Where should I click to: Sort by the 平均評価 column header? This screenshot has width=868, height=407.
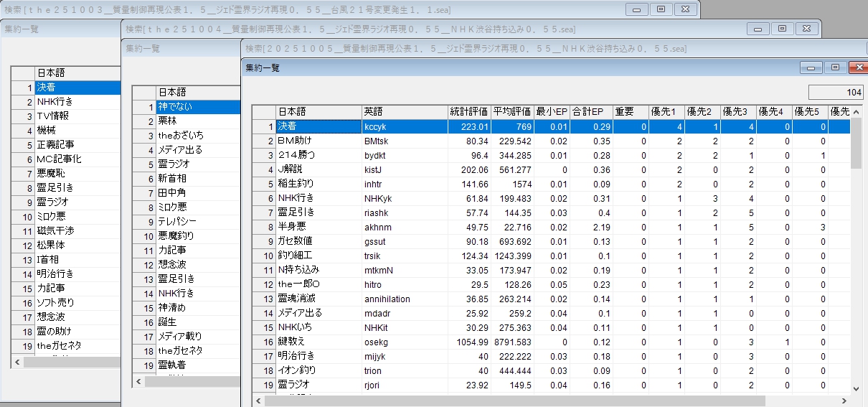tap(512, 111)
